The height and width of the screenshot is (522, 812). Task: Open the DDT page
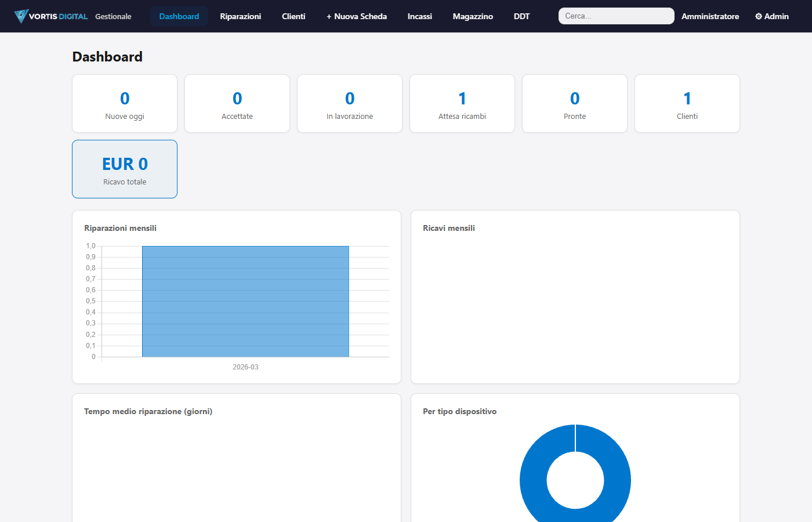pyautogui.click(x=521, y=16)
